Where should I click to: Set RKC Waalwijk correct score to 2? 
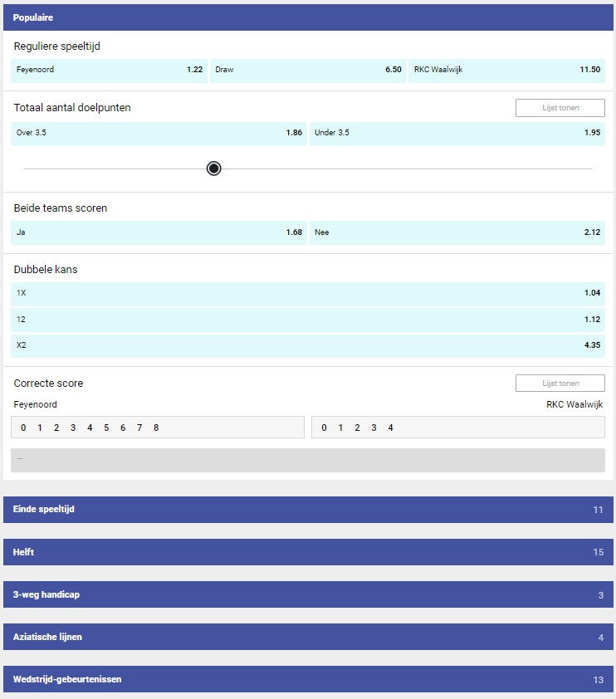pyautogui.click(x=356, y=428)
